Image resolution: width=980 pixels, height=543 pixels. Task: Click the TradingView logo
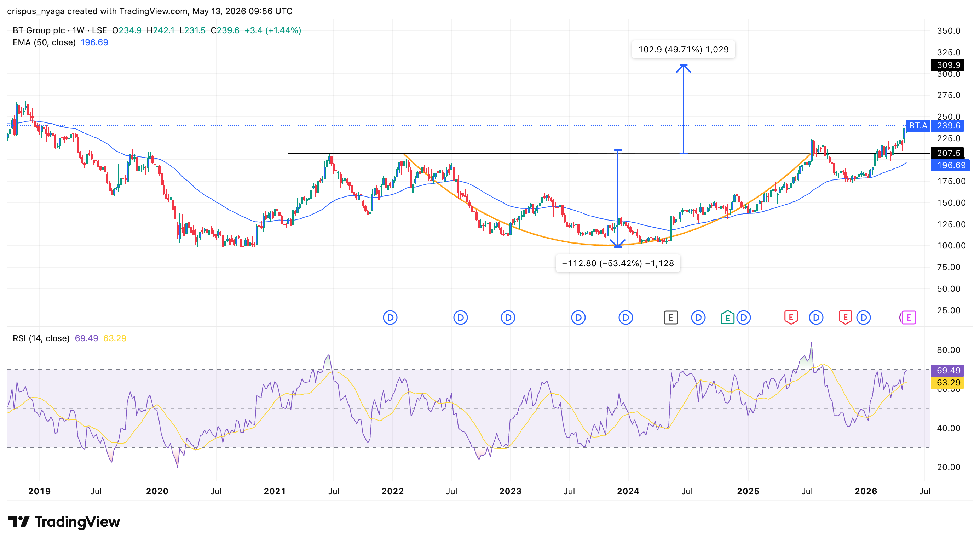coord(64,522)
